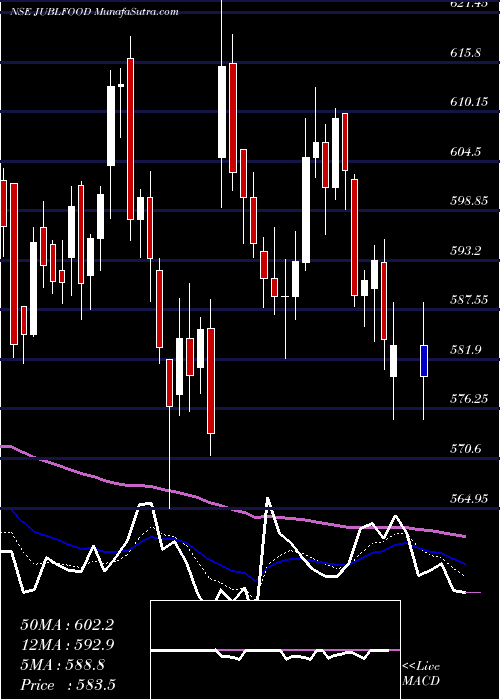Screen dimensions: 500x700
Task: Click the 50MA : 602.2 readout
Action: pyautogui.click(x=67, y=625)
